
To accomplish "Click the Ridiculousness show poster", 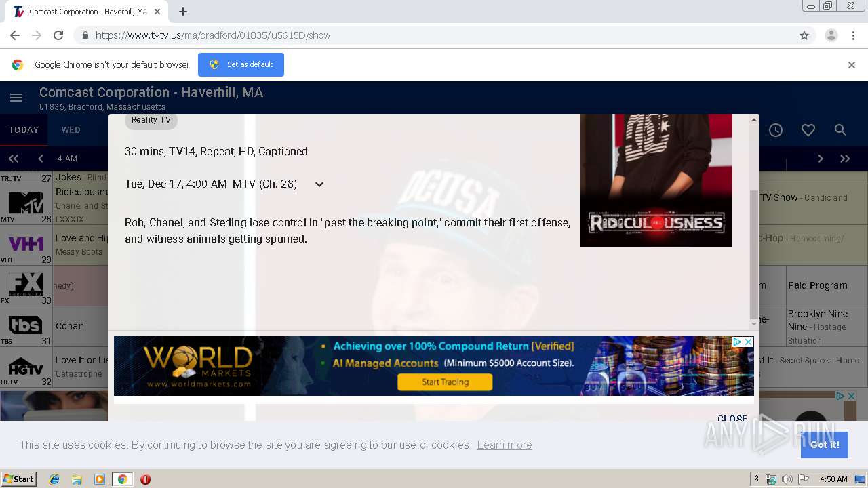I will tap(656, 180).
